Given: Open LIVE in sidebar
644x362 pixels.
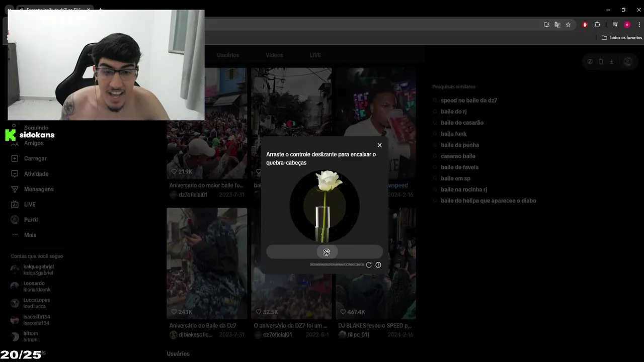Looking at the screenshot, I should [30, 205].
